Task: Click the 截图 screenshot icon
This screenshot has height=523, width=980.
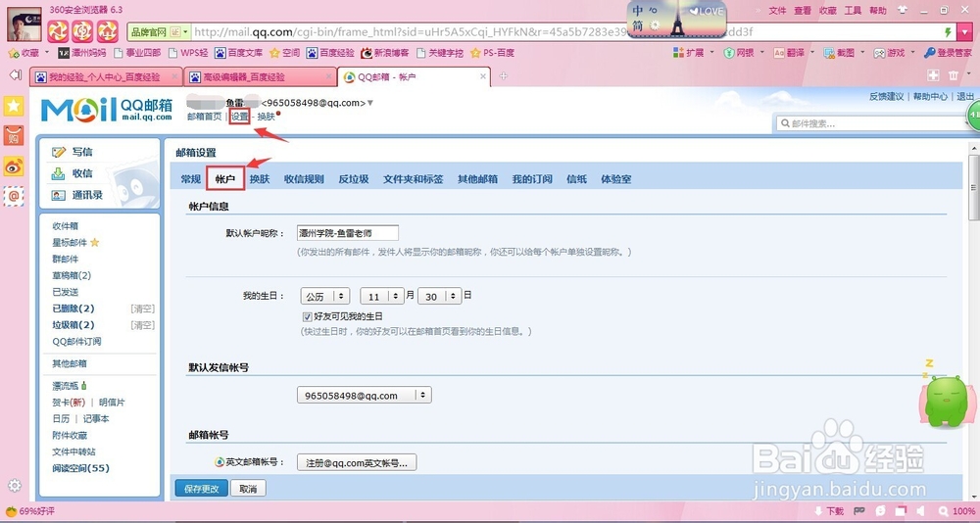Action: (x=829, y=53)
